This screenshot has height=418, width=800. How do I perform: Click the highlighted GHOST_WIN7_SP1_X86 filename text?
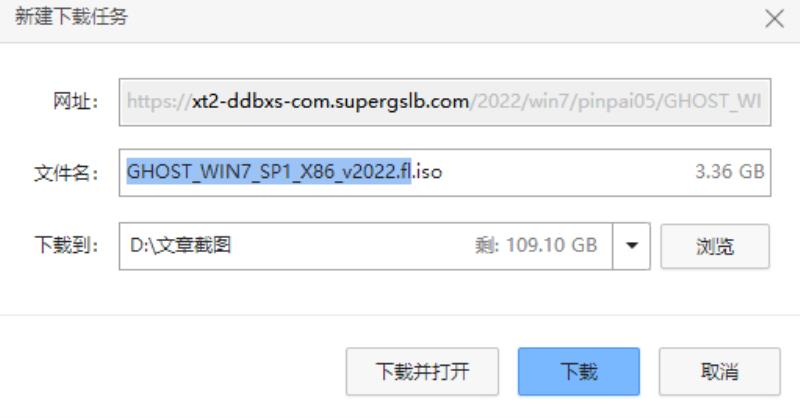pos(268,171)
